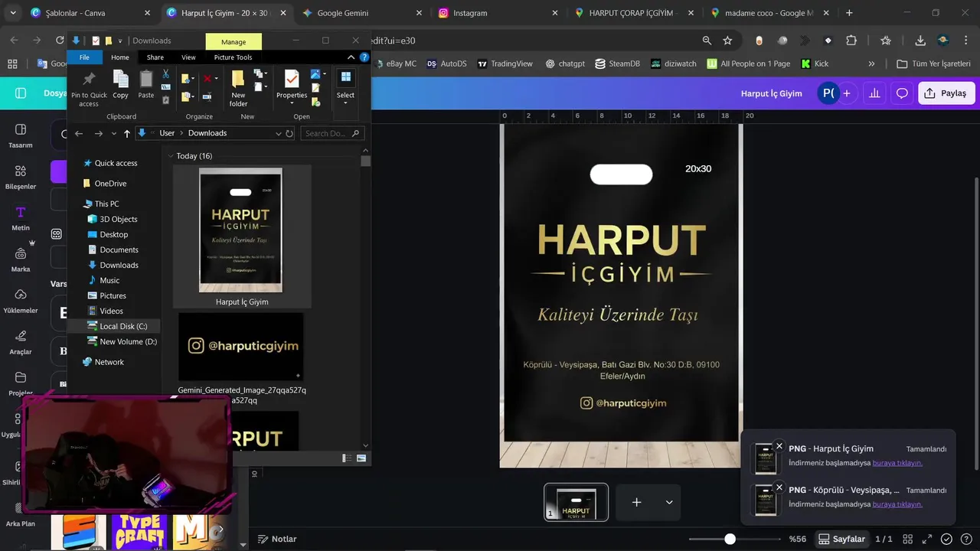The image size is (980, 551).
Task: Click the Paylaş share button
Action: coord(946,93)
